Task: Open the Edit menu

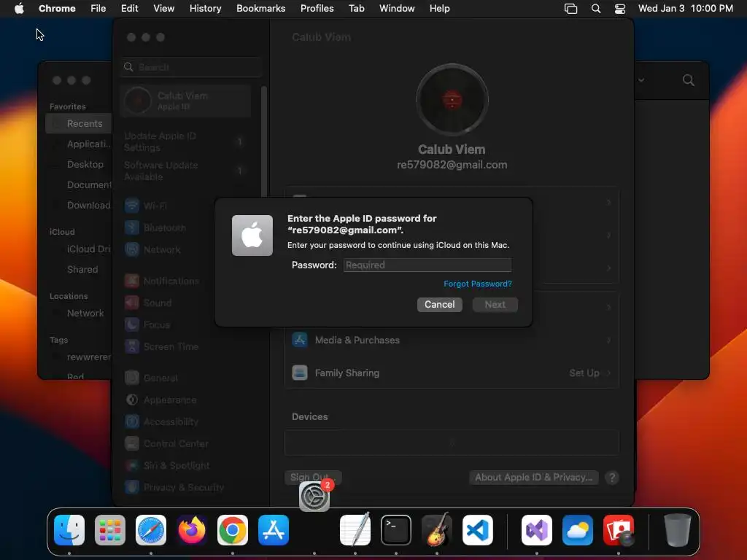Action: (129, 9)
